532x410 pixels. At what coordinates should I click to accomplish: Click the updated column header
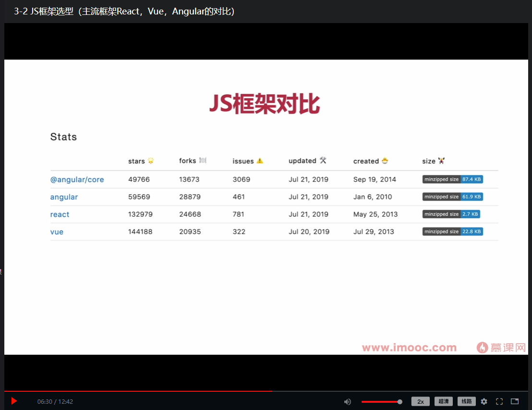pyautogui.click(x=307, y=161)
